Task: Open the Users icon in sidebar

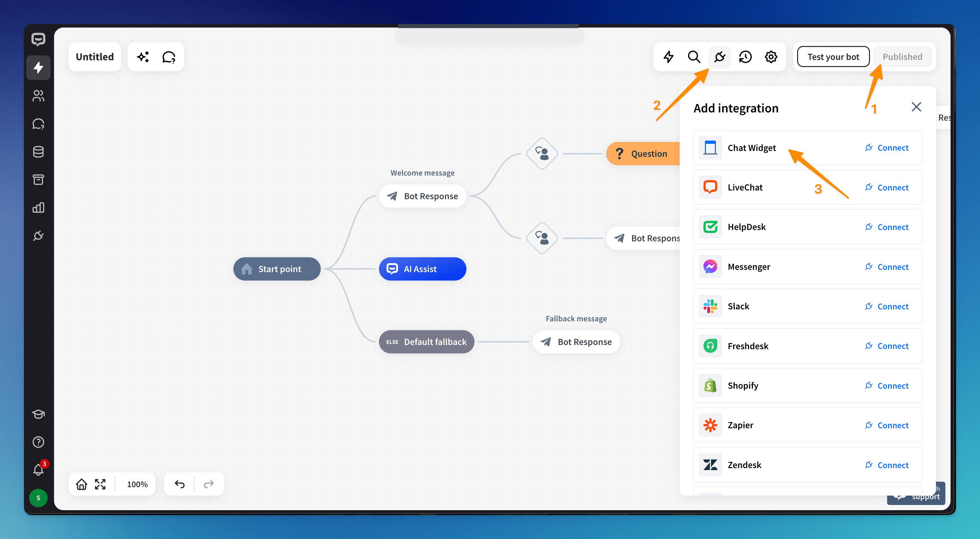Action: [38, 96]
